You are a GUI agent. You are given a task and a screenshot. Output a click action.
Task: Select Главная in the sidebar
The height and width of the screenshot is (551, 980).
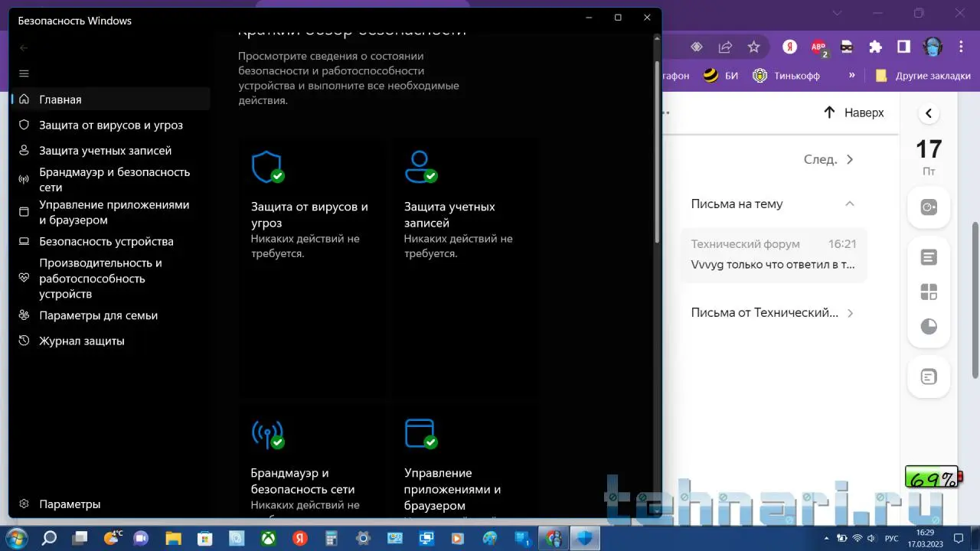point(60,99)
